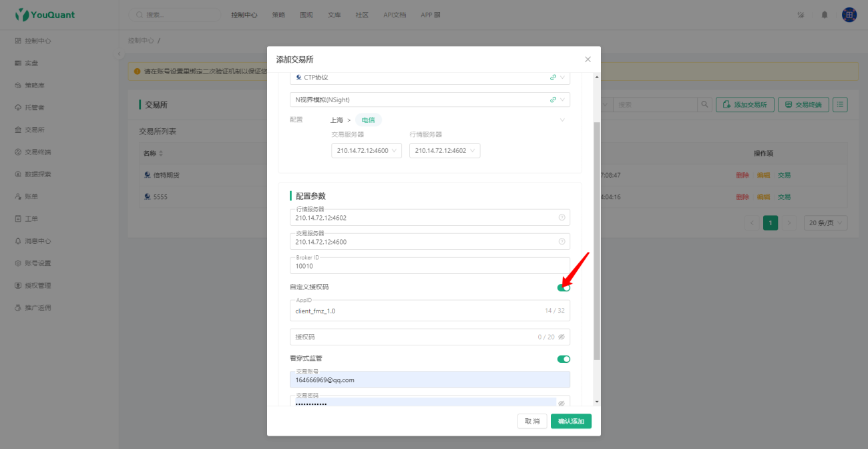Click the notification bell icon
The width and height of the screenshot is (868, 449).
pos(825,15)
